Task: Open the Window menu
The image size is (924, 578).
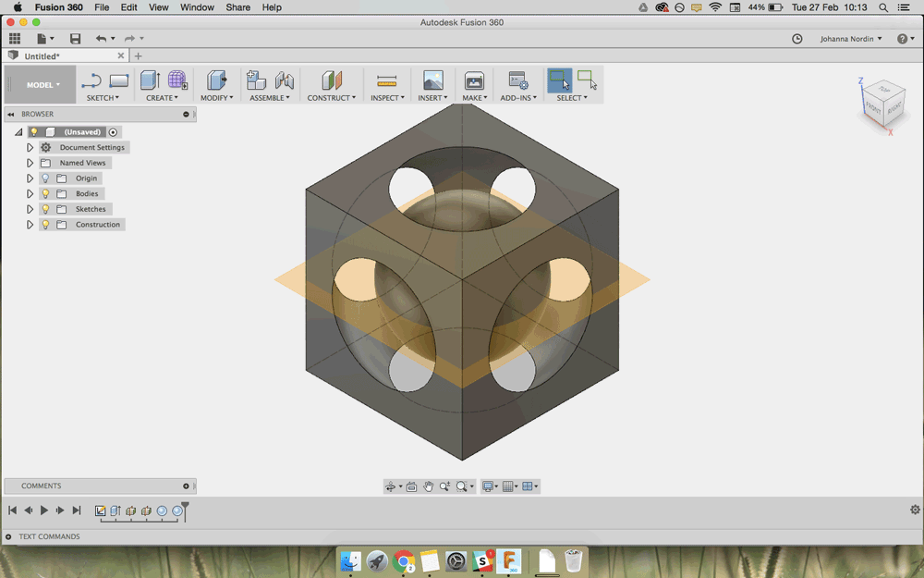Action: tap(198, 7)
